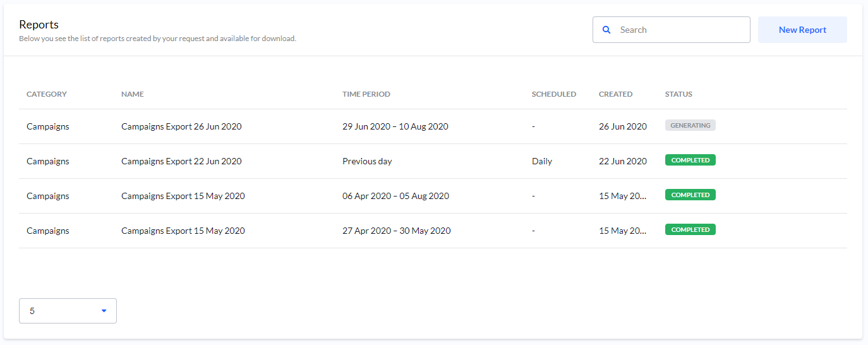868x345 pixels.
Task: Click the Category column header
Action: click(47, 94)
